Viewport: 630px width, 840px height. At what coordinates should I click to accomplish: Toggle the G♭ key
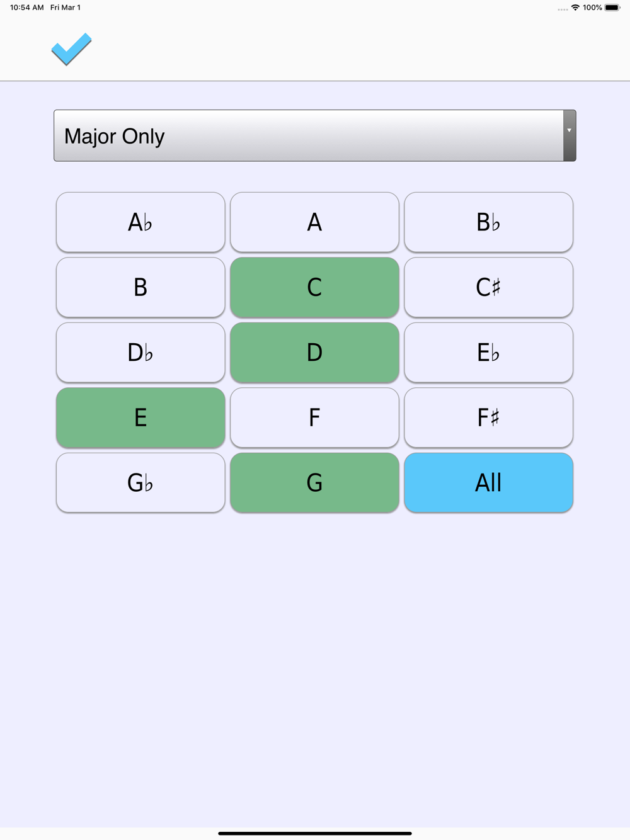point(140,482)
